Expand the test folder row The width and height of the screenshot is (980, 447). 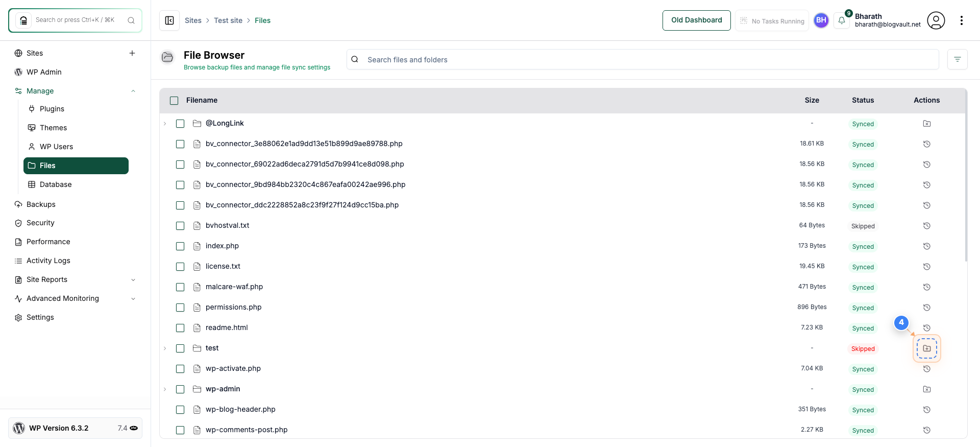[x=165, y=348]
